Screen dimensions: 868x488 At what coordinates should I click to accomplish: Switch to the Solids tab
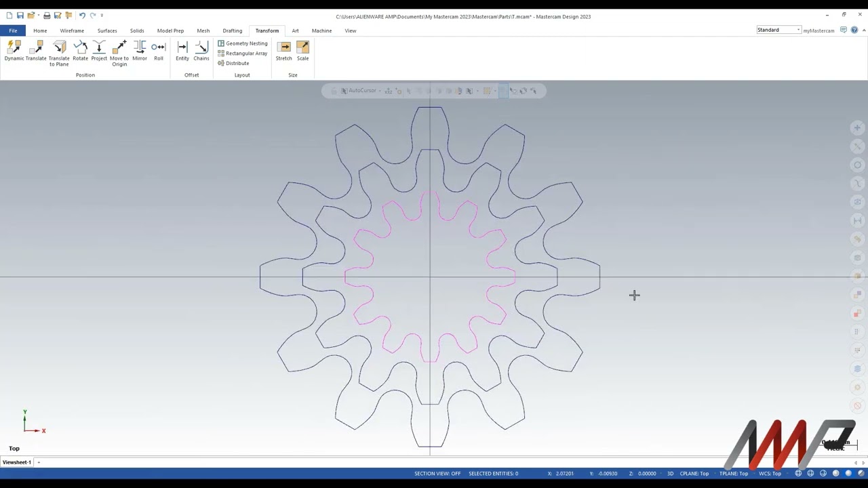pos(137,30)
